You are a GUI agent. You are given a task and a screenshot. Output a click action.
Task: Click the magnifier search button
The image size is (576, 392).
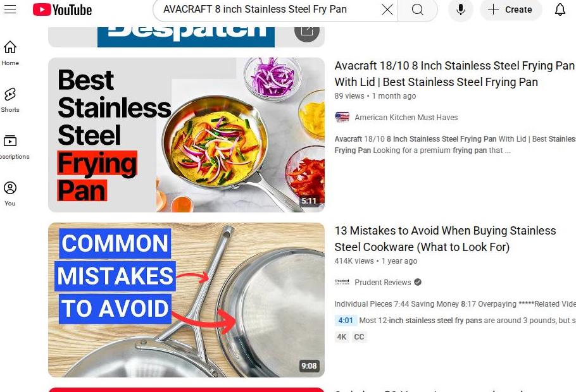(418, 9)
